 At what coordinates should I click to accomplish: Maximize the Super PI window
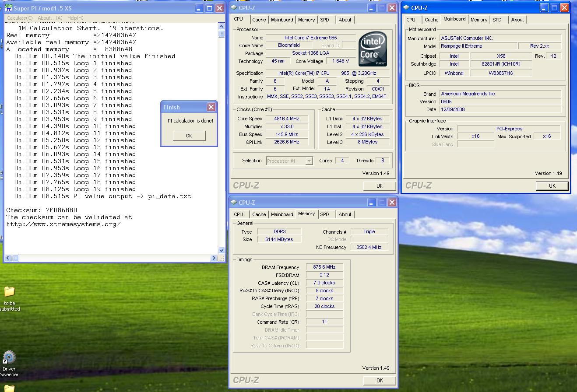coord(209,8)
